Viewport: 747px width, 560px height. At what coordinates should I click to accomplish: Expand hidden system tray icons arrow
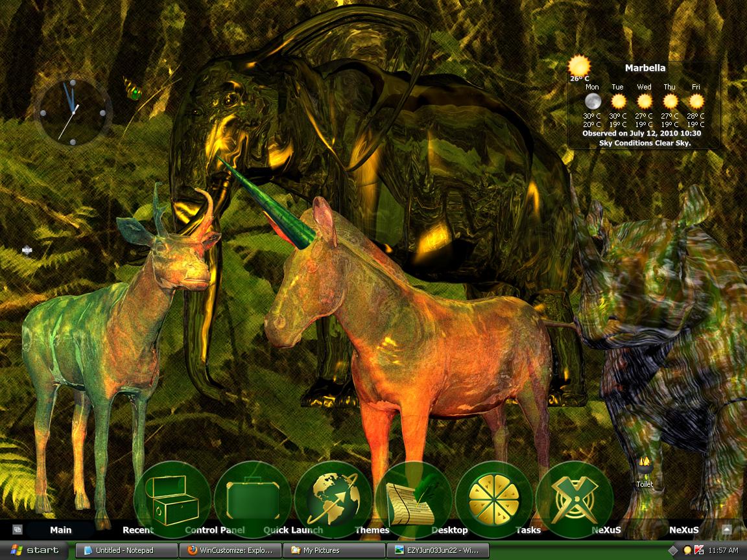click(672, 550)
